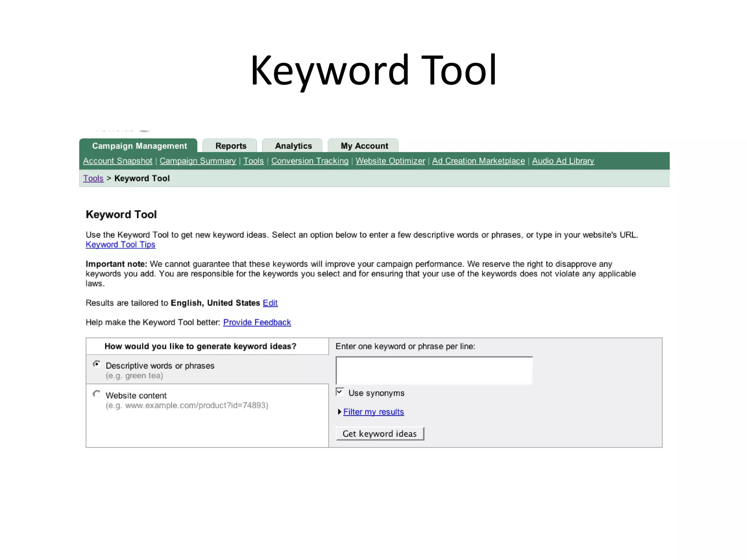Click the '(e.g. green tea)' example text

(x=134, y=376)
